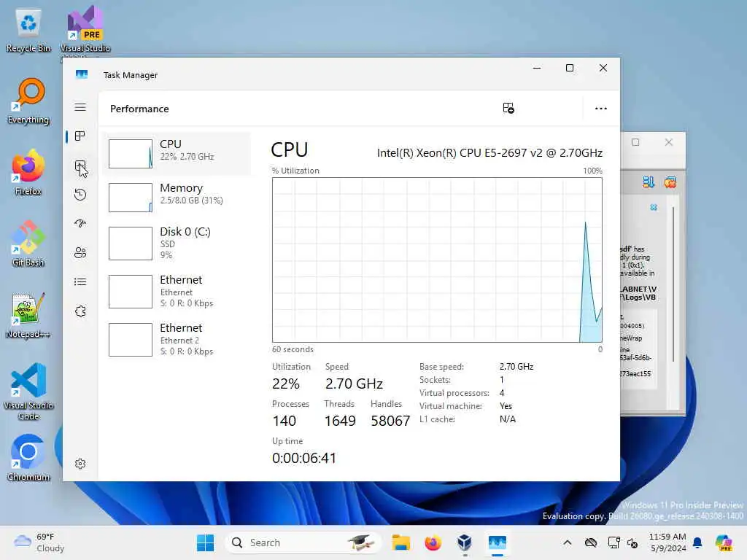Screen dimensions: 747x560
Task: Open Firefox from the taskbar
Action: (x=433, y=542)
